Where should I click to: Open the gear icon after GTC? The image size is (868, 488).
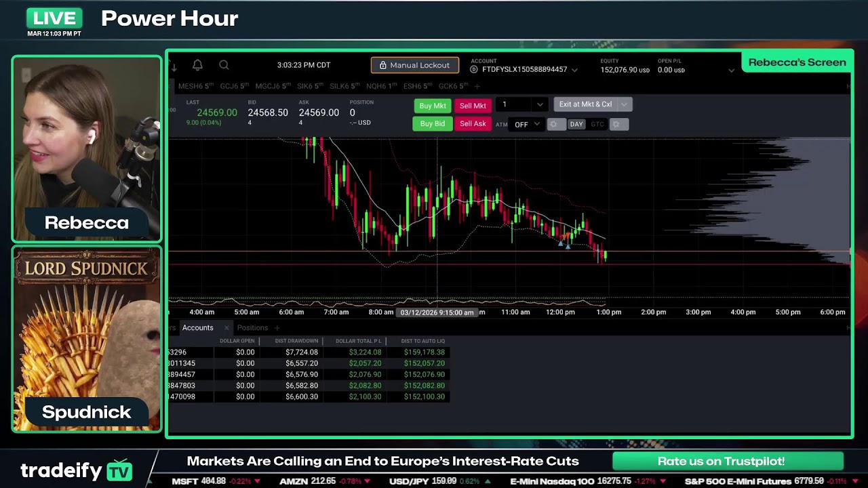616,124
